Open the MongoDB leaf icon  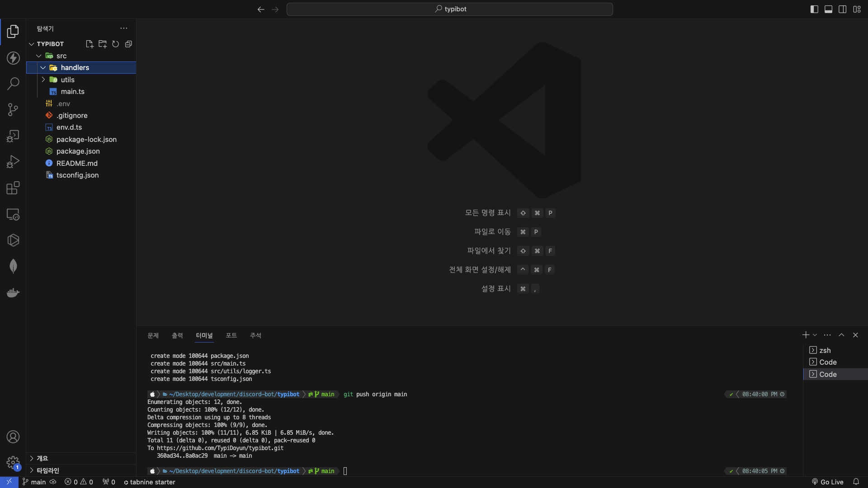(x=13, y=266)
